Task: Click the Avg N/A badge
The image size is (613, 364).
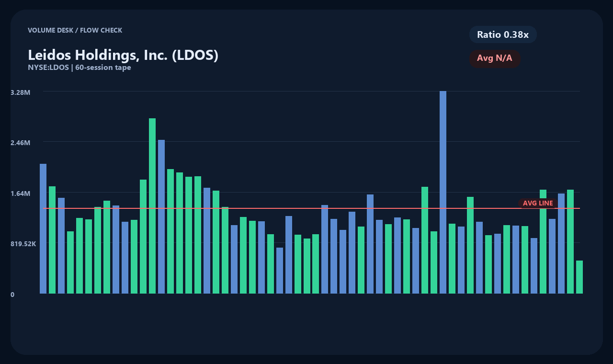Action: (495, 58)
